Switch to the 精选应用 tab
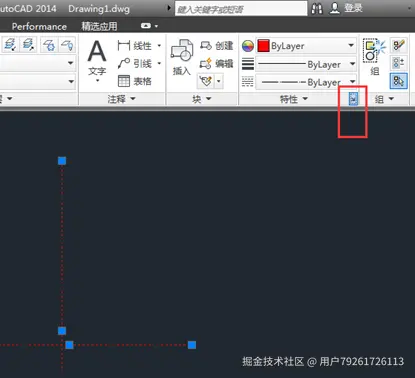415x378 pixels. click(99, 26)
